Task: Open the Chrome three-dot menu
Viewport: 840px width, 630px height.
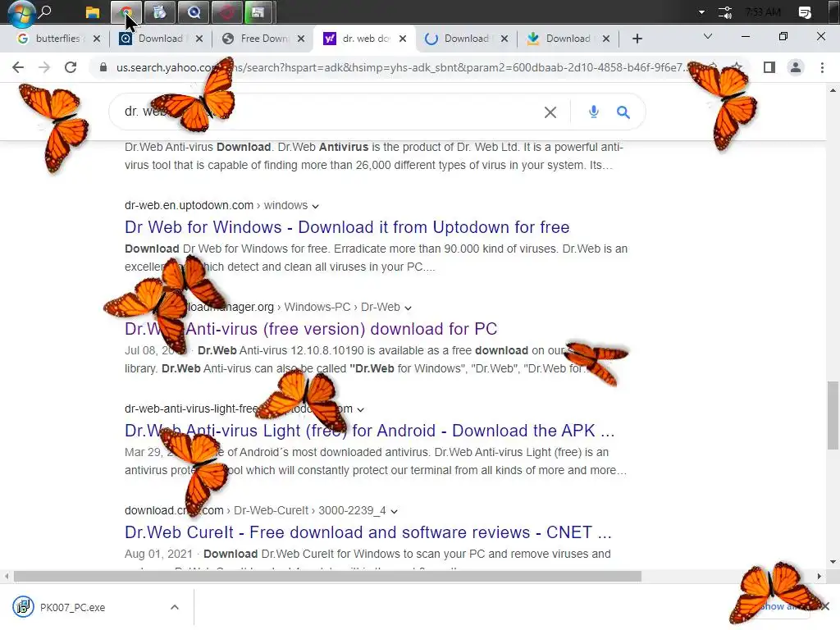Action: coord(822,67)
